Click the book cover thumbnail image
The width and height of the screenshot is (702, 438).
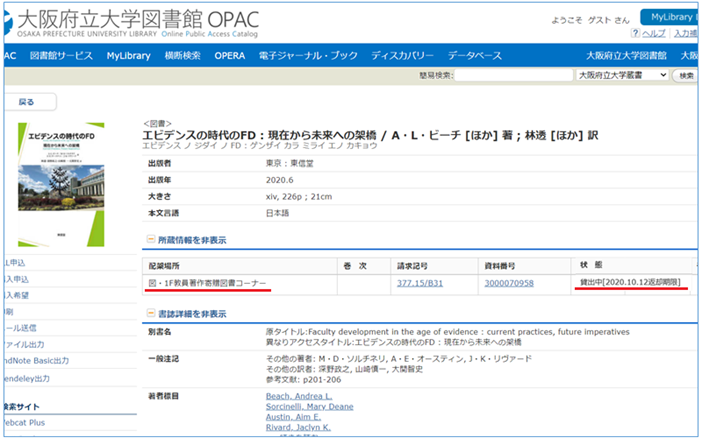tap(61, 185)
